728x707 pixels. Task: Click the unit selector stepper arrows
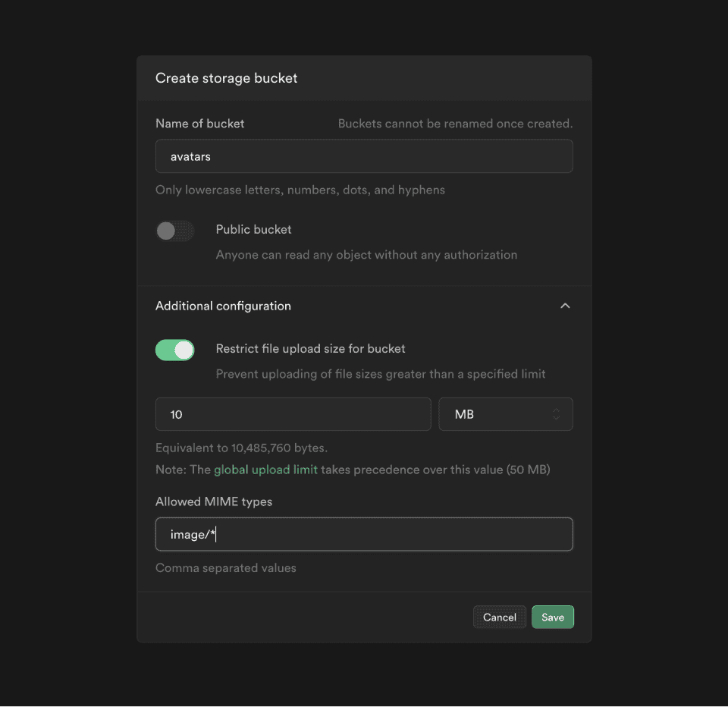click(556, 414)
